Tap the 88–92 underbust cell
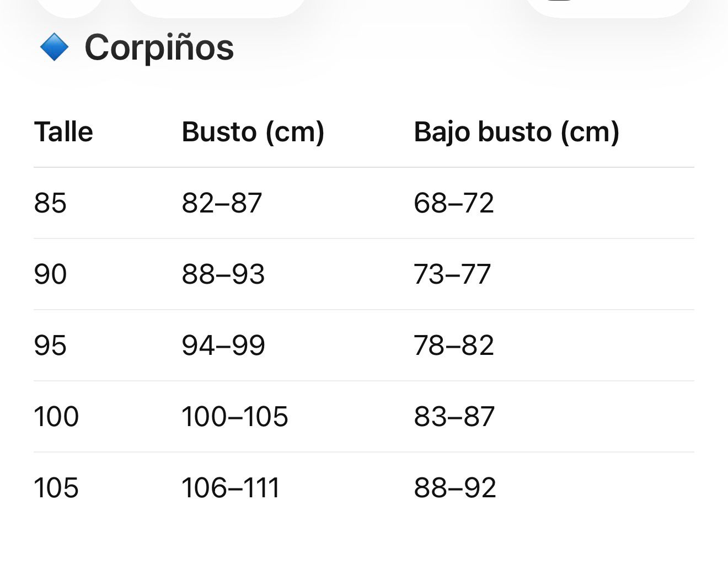 pos(454,488)
